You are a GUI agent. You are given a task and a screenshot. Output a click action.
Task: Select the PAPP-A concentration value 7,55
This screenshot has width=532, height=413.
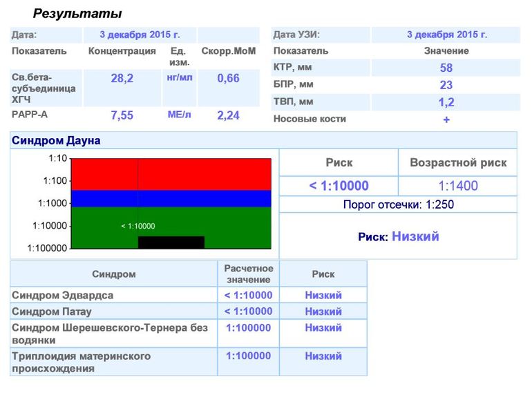coord(122,115)
